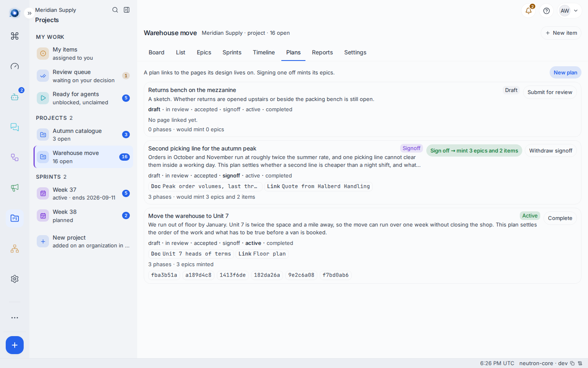
Task: Open the command palette icon in rail
Action: coord(15,36)
